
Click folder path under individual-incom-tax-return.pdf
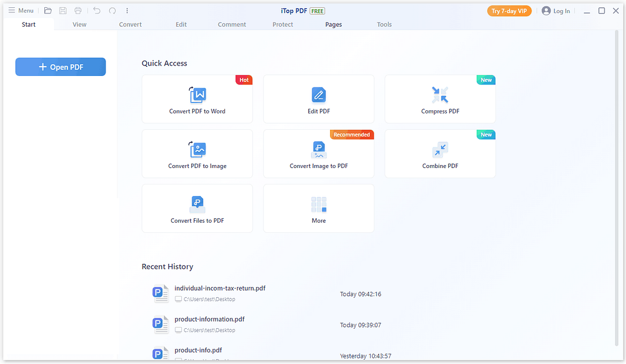(x=209, y=299)
